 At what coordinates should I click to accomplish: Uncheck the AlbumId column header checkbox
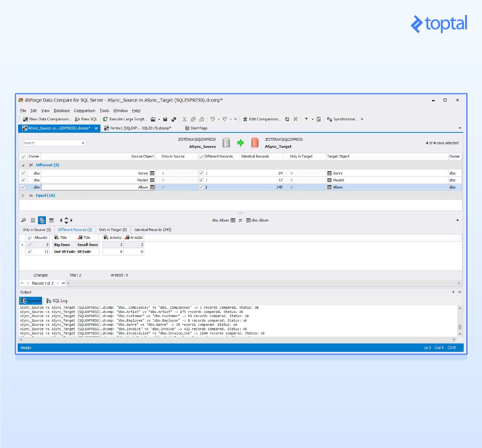pyautogui.click(x=29, y=237)
